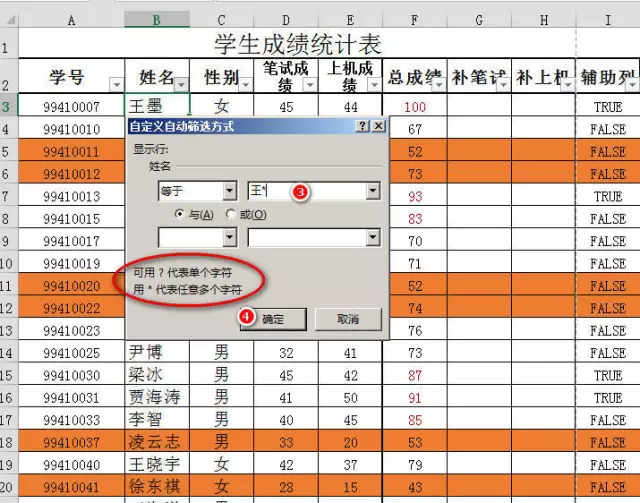
Task: Click cell containing name 尹博
Action: coord(157,352)
